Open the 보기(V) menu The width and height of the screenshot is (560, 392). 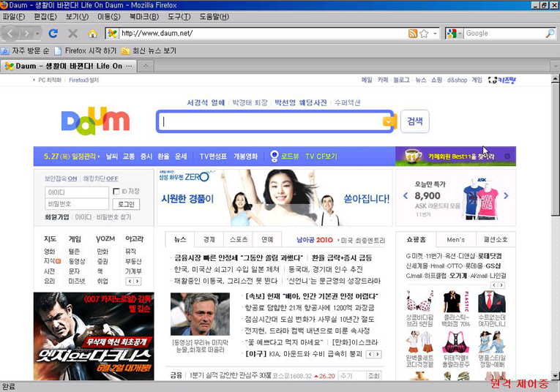click(x=77, y=17)
